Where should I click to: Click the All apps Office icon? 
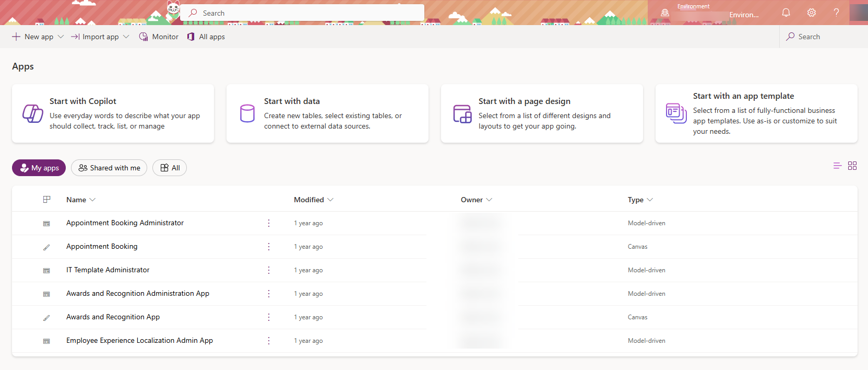(x=191, y=37)
